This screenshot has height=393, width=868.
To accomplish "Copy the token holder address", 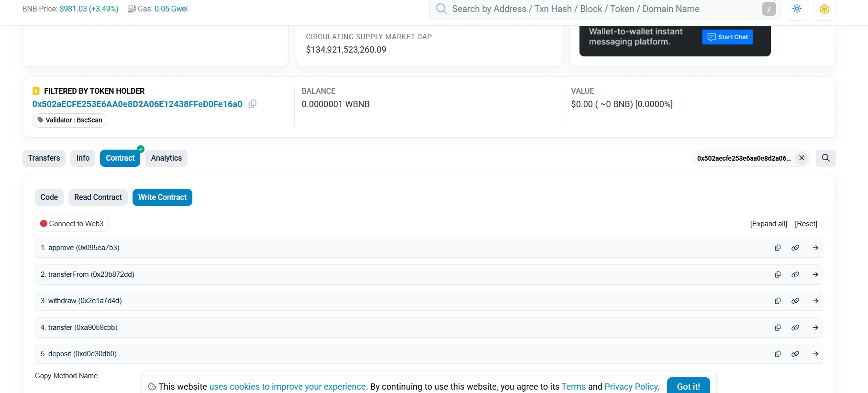I will coord(253,104).
